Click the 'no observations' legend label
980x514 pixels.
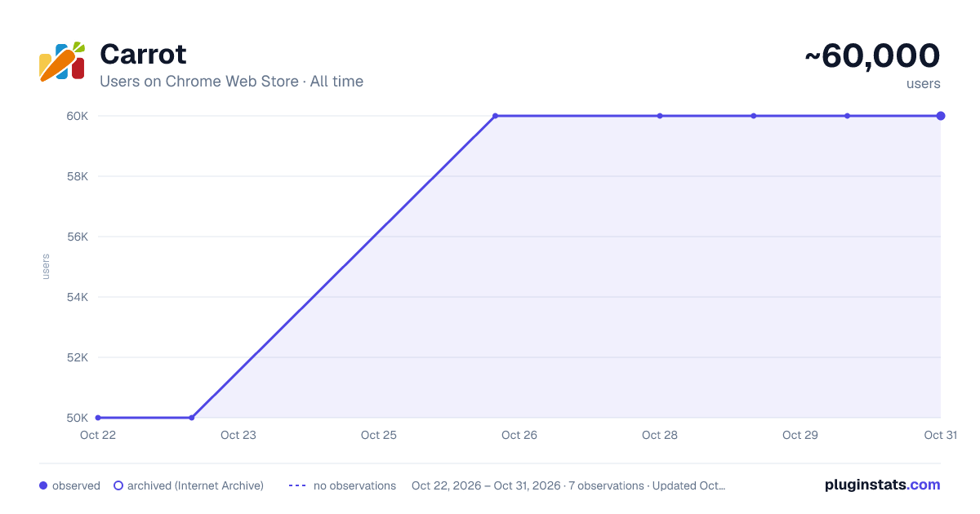click(354, 485)
